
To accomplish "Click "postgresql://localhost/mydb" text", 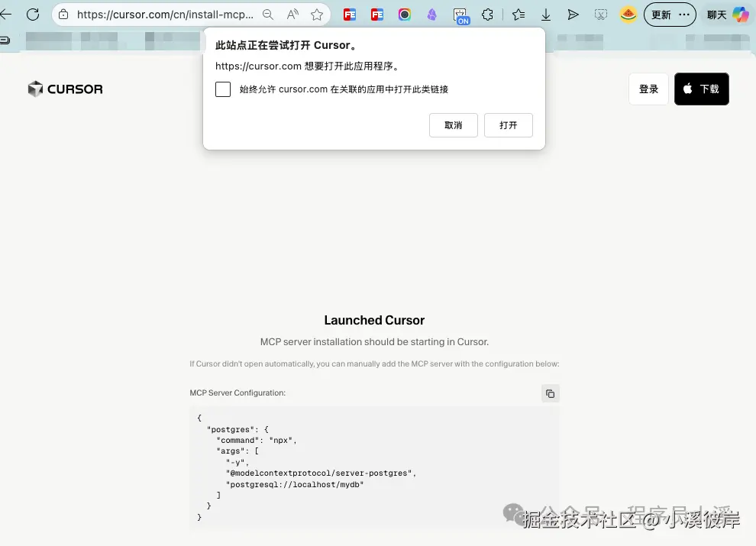I will point(295,484).
